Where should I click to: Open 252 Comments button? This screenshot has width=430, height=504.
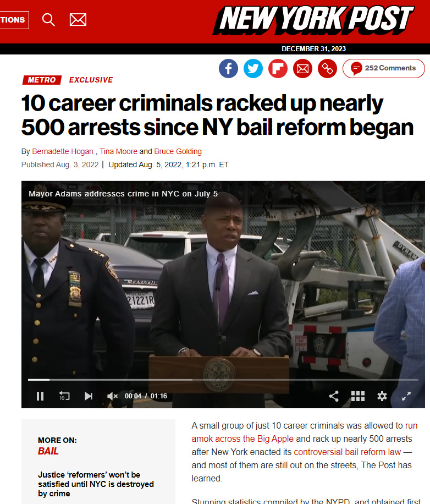384,68
